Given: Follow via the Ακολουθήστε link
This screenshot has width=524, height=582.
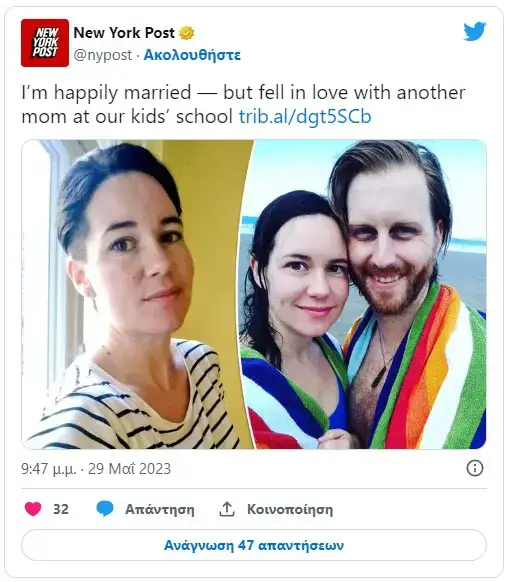Looking at the screenshot, I should (x=192, y=55).
